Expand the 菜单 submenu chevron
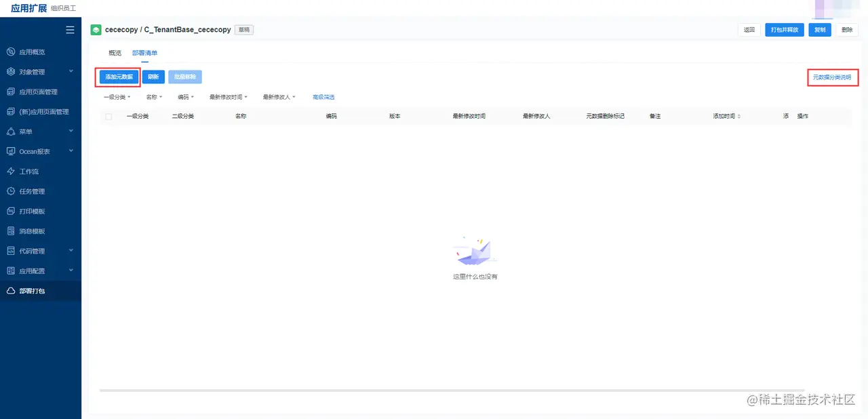Screen dimensions: 868x419 coord(71,131)
